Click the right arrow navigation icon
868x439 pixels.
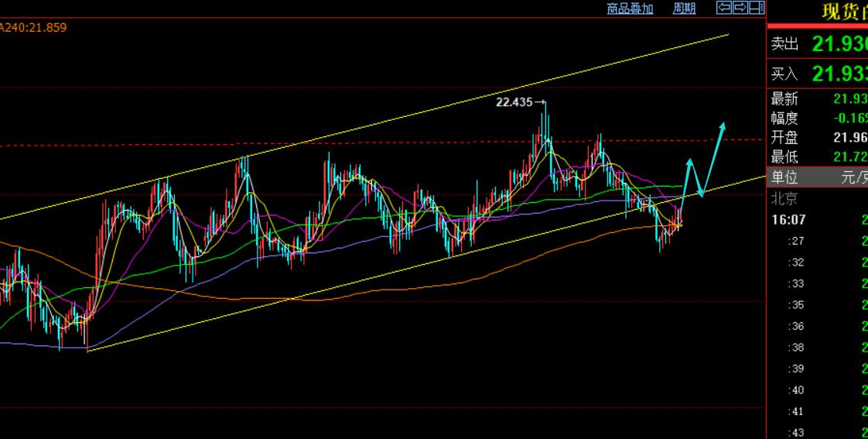[x=740, y=7]
